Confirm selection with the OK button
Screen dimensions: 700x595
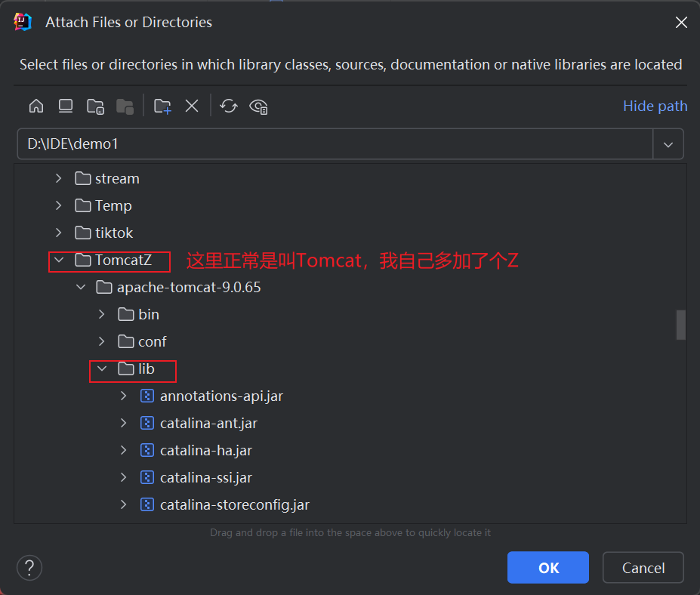[548, 568]
